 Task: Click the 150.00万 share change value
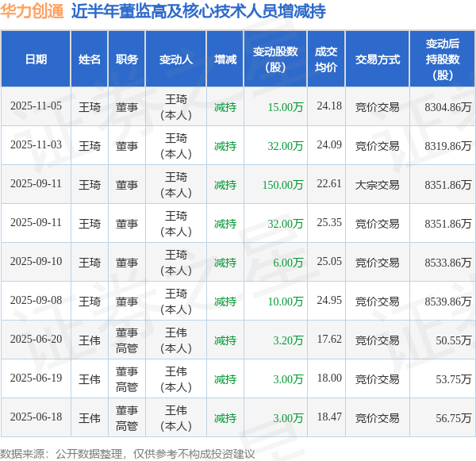pyautogui.click(x=282, y=185)
